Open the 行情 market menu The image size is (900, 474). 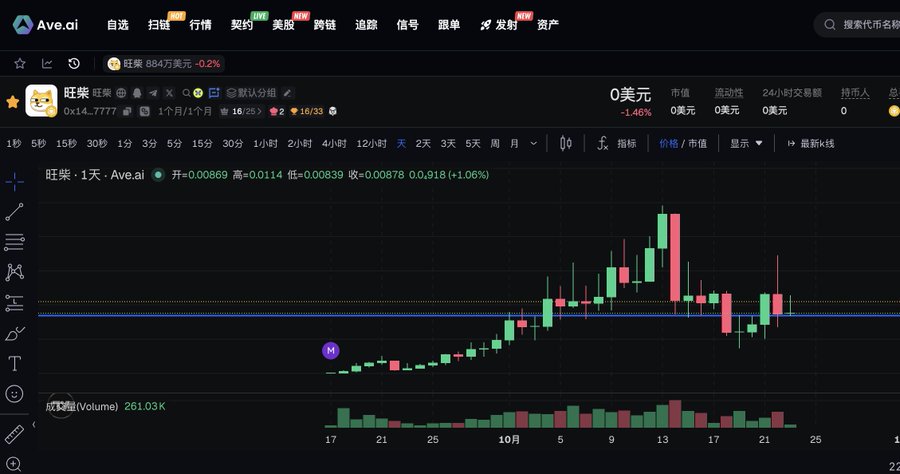(x=200, y=25)
